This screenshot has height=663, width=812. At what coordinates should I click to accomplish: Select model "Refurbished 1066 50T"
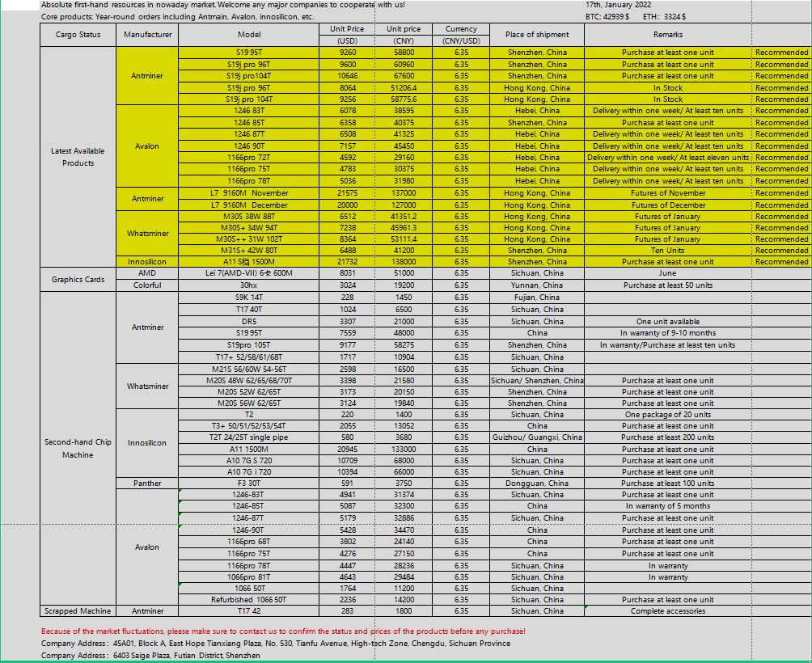click(x=249, y=600)
